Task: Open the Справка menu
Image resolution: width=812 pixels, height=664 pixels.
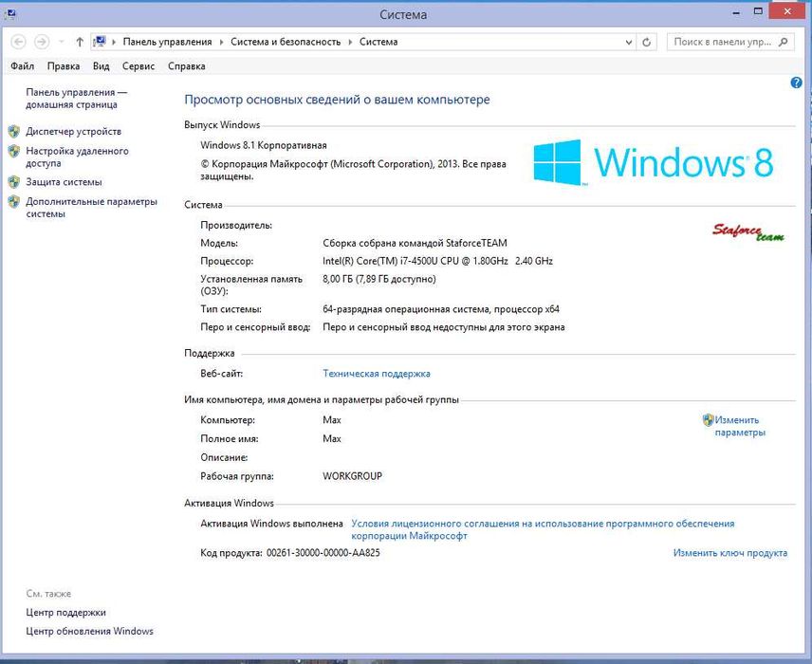Action: point(187,66)
